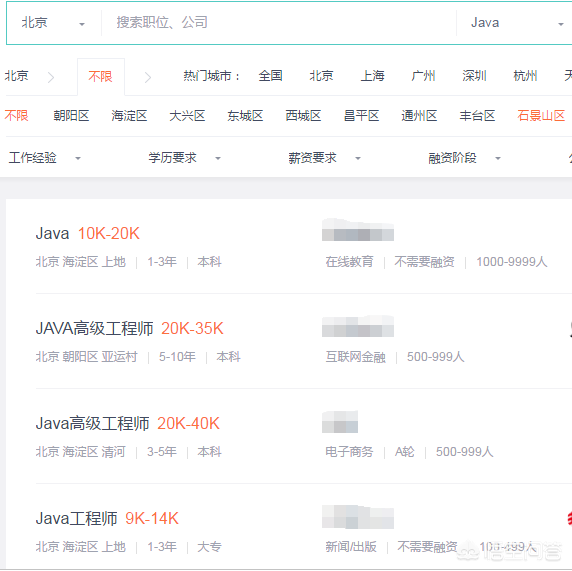This screenshot has height=571, width=572.
Task: Expand the 融资阶段 dropdown filter
Action: [x=465, y=158]
